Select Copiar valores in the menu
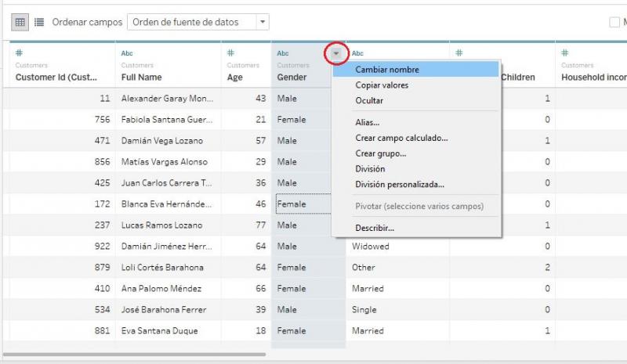 tap(382, 85)
